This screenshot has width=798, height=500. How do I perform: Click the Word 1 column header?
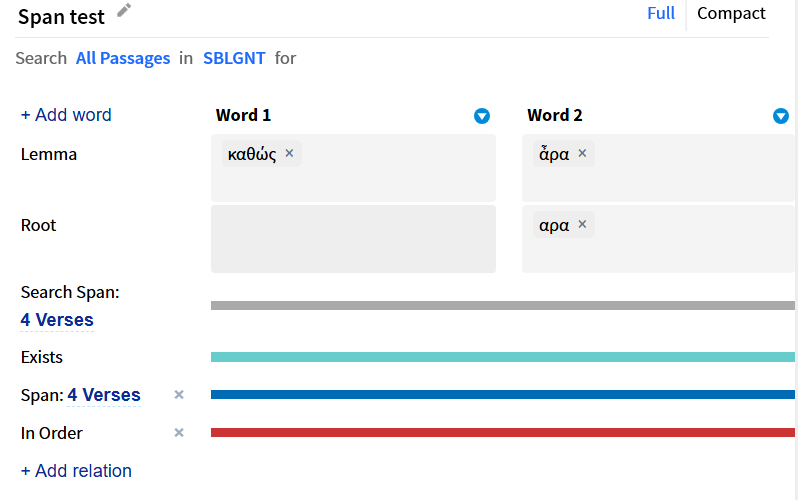[x=243, y=115]
